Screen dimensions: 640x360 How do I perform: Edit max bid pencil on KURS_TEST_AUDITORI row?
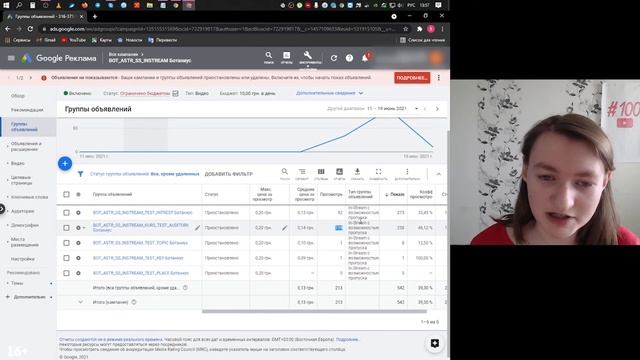click(x=284, y=228)
